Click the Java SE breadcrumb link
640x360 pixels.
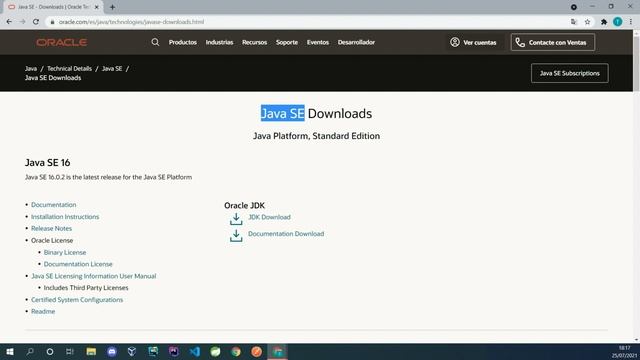(112, 69)
